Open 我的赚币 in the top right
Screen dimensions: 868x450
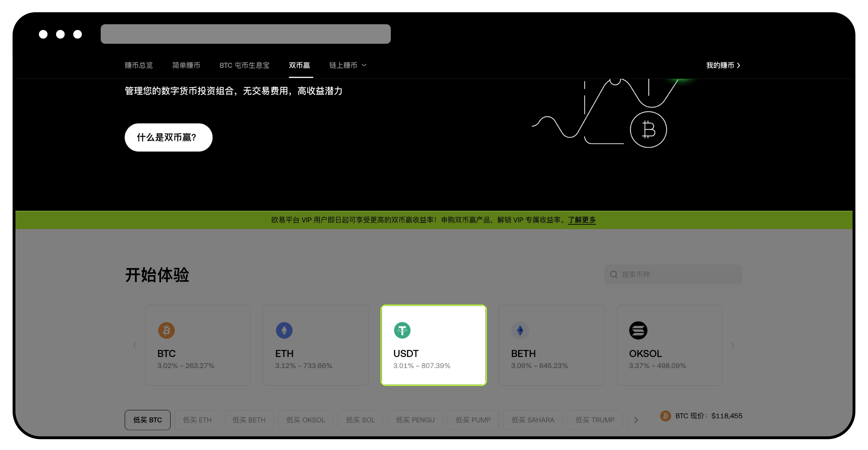(722, 65)
